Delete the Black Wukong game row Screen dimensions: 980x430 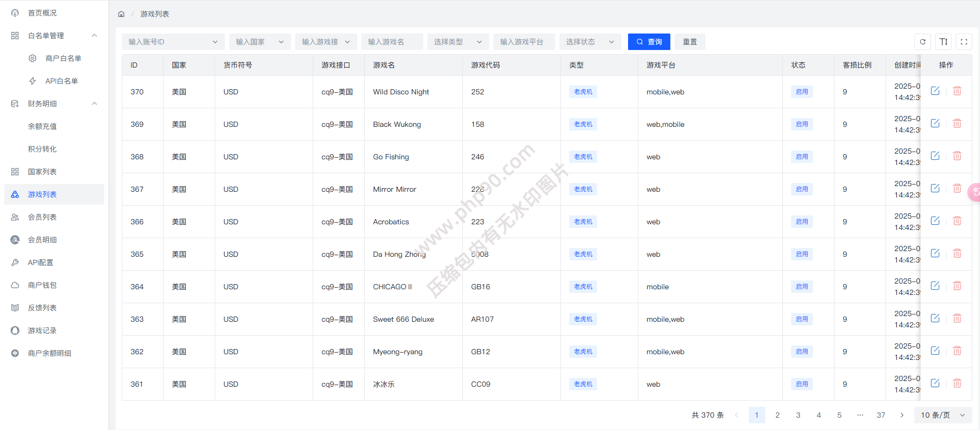coord(957,124)
